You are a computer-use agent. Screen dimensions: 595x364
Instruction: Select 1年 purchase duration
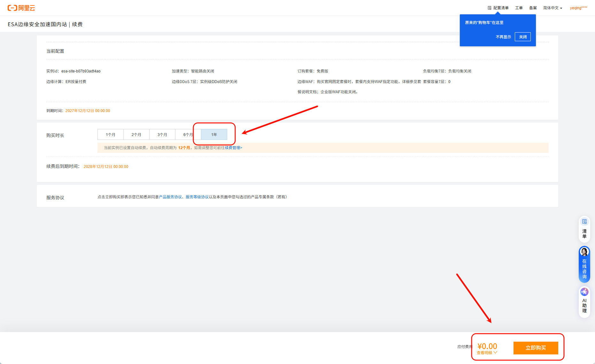coord(214,135)
